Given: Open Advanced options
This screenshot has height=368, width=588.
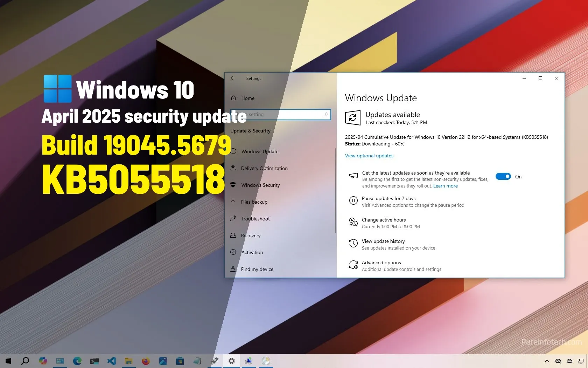Looking at the screenshot, I should pos(381,263).
